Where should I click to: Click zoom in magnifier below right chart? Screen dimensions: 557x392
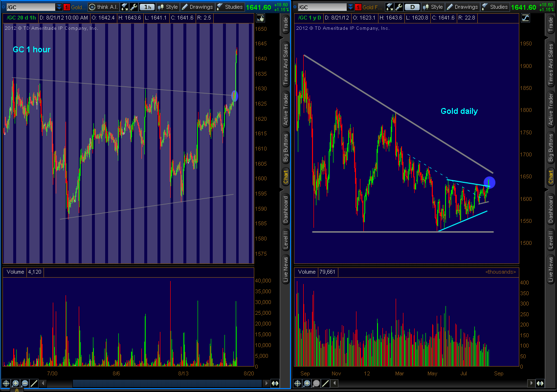click(307, 384)
